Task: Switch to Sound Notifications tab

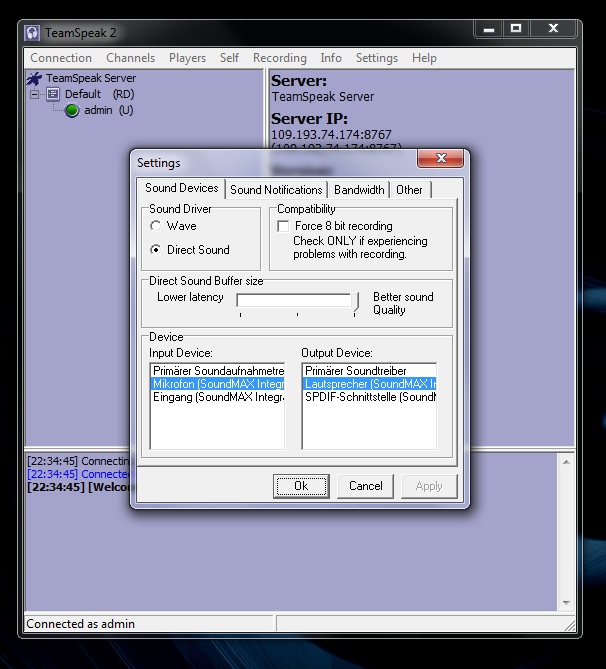Action: click(276, 190)
